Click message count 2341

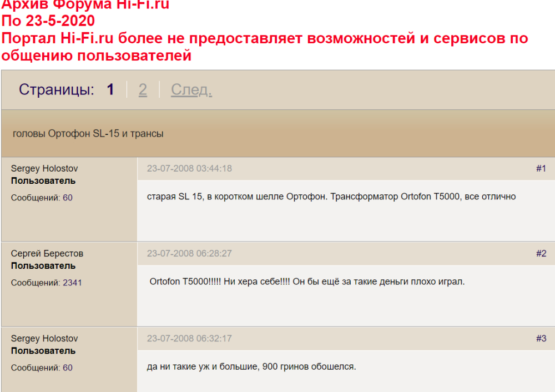[x=72, y=283]
